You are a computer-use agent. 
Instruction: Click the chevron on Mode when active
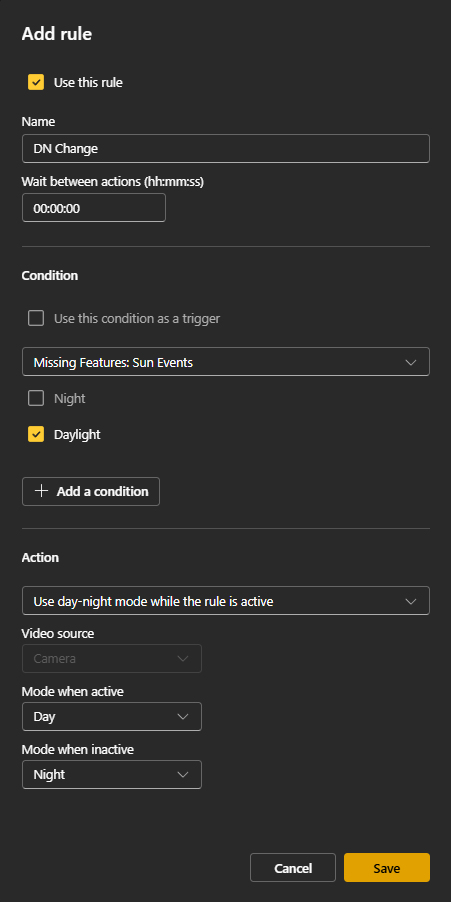click(x=183, y=717)
